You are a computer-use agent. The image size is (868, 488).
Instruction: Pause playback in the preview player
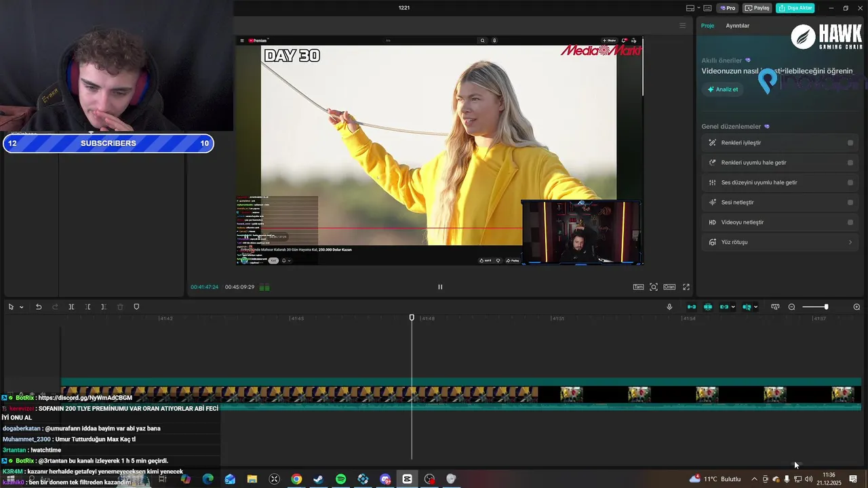coord(440,287)
